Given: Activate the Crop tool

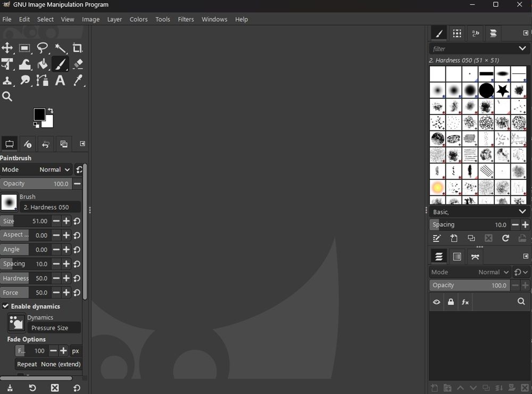Looking at the screenshot, I should [x=77, y=48].
